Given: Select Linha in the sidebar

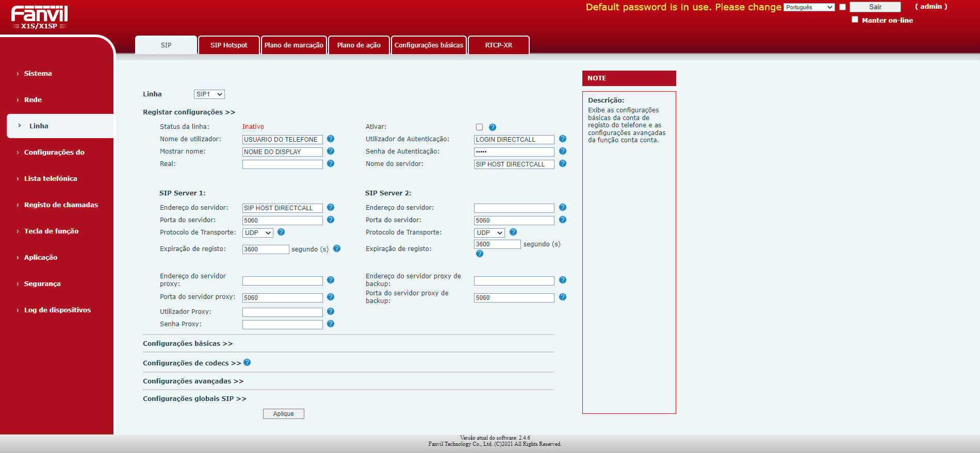Looking at the screenshot, I should [x=60, y=126].
